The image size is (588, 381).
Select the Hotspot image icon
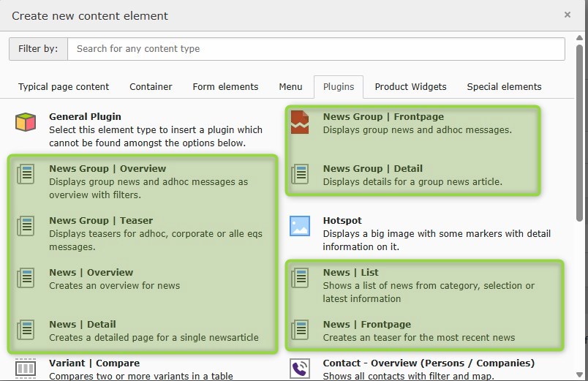point(300,226)
